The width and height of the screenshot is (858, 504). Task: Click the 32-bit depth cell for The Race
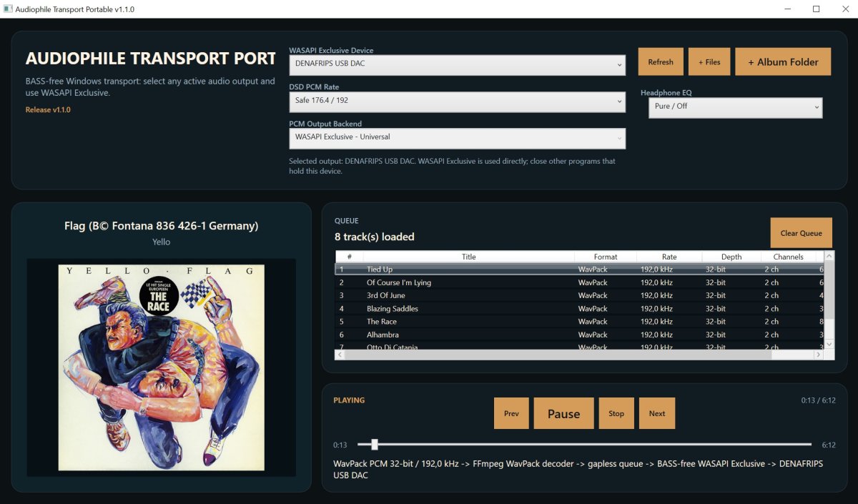pos(716,322)
